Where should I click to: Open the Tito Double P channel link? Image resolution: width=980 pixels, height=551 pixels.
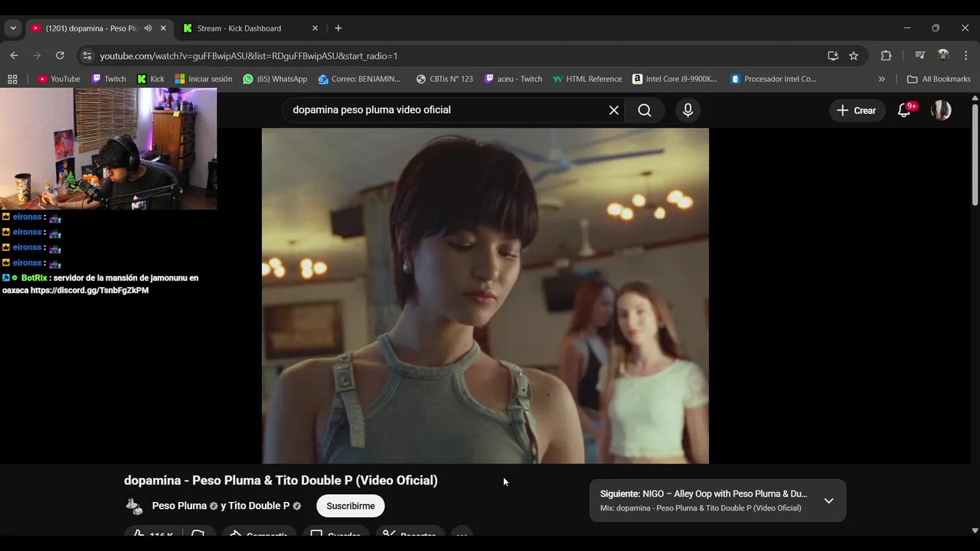click(259, 506)
